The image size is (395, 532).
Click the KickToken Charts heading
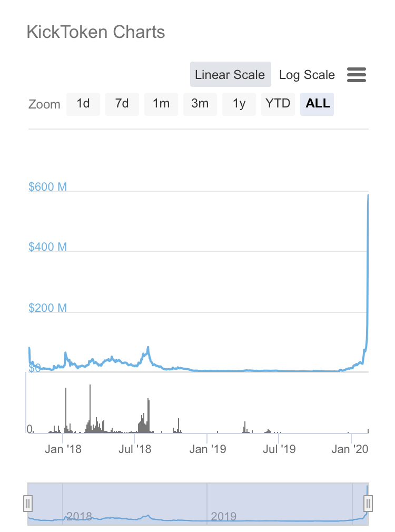(x=96, y=32)
